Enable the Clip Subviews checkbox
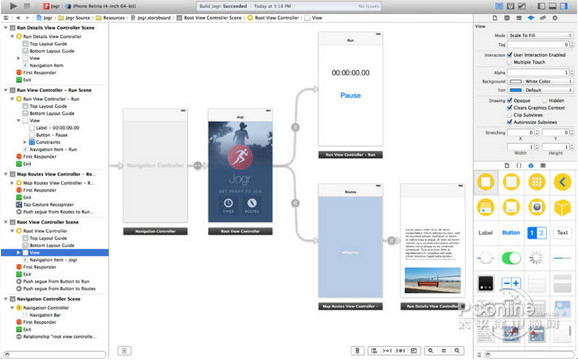Image resolution: width=578 pixels, height=360 pixels. (510, 115)
